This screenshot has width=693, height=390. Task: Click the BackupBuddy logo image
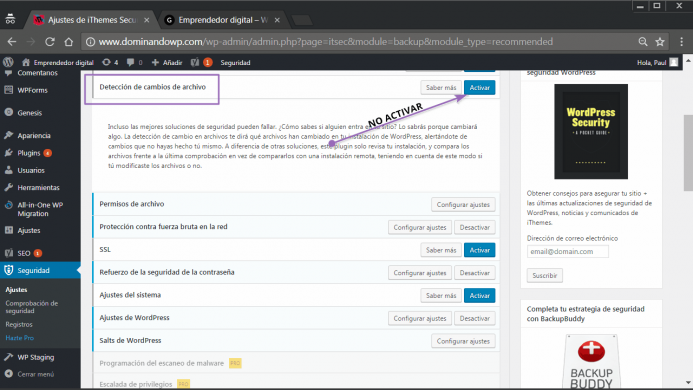(591, 361)
